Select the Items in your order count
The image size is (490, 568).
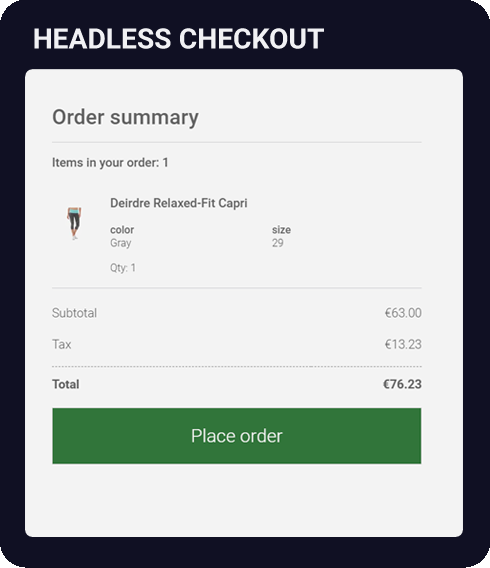(110, 163)
